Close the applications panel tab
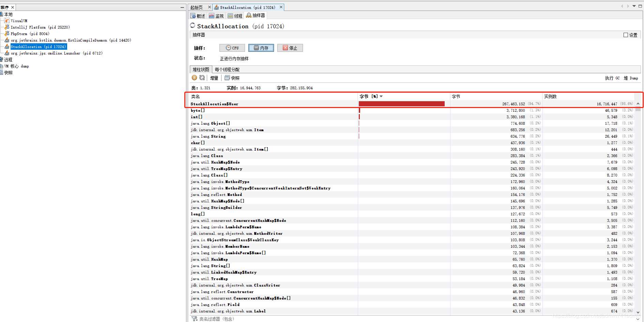The image size is (644, 322). tap(13, 7)
